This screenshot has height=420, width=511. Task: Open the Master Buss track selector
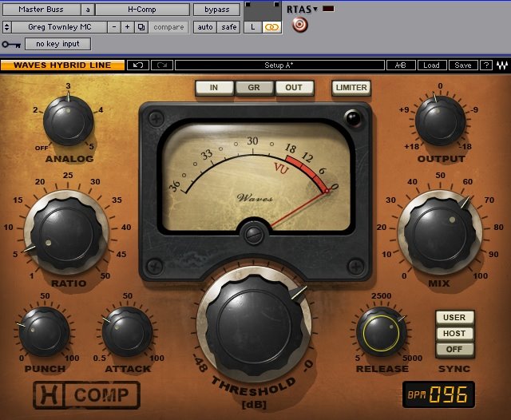pos(41,10)
